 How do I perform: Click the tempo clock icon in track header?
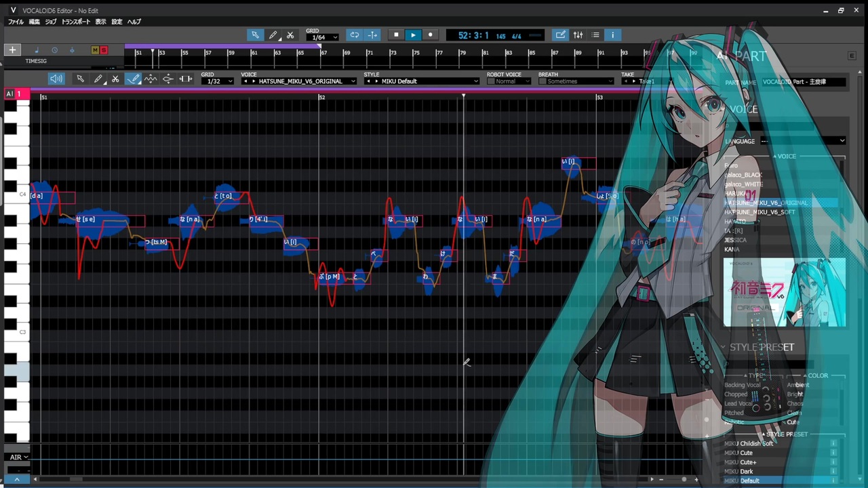click(54, 50)
